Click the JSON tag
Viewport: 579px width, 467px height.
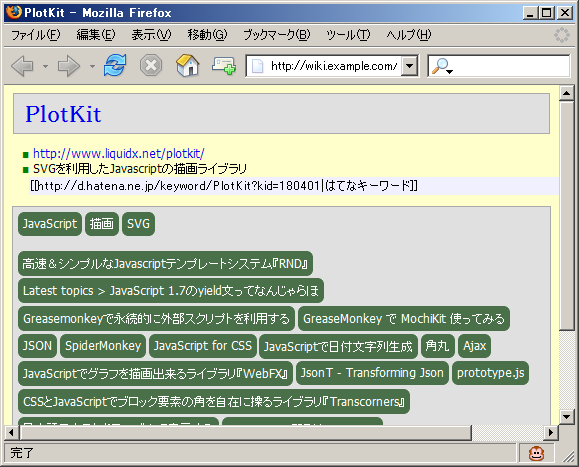point(37,346)
